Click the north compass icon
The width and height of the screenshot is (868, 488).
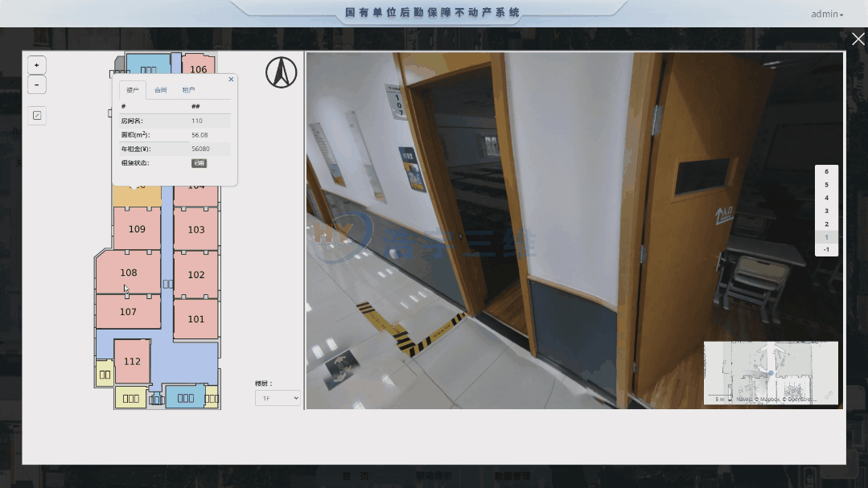282,72
